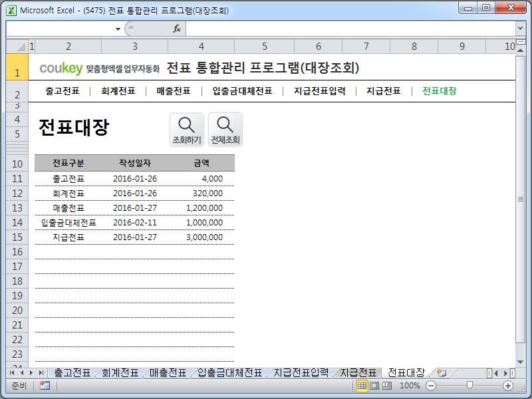Image resolution: width=532 pixels, height=399 pixels.
Task: Click cell with amount 1,000,000
Action: coord(201,223)
